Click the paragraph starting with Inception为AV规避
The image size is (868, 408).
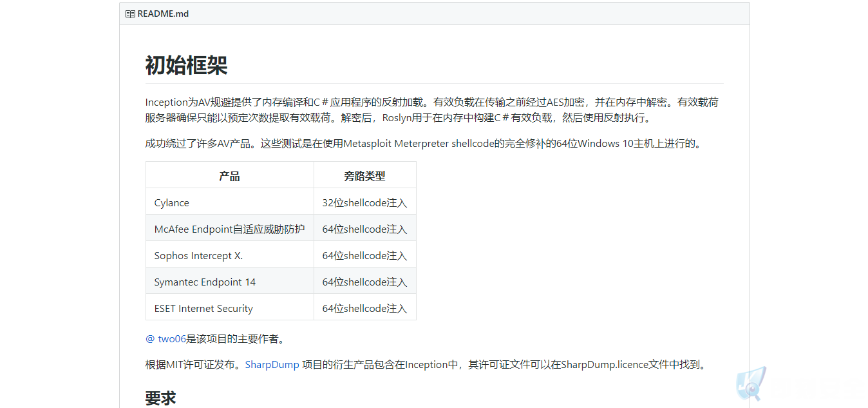(x=435, y=110)
